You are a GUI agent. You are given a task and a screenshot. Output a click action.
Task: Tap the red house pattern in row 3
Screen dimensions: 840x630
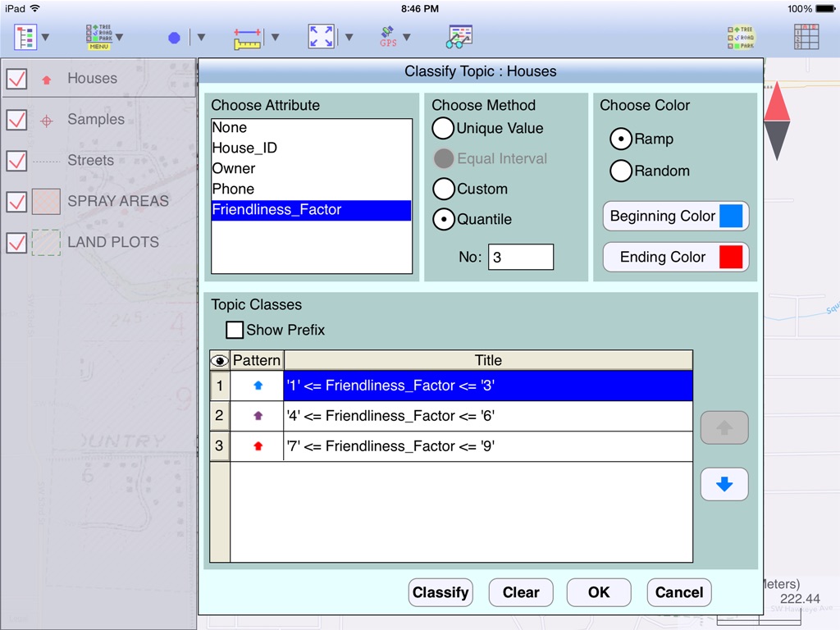pyautogui.click(x=258, y=445)
